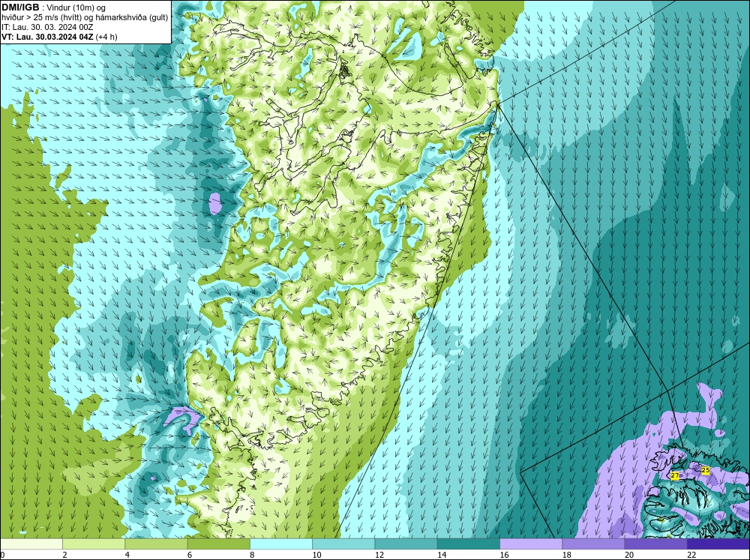Click the 20–22 m/s dark purple legend swatch
The image size is (750, 560).
point(655,544)
